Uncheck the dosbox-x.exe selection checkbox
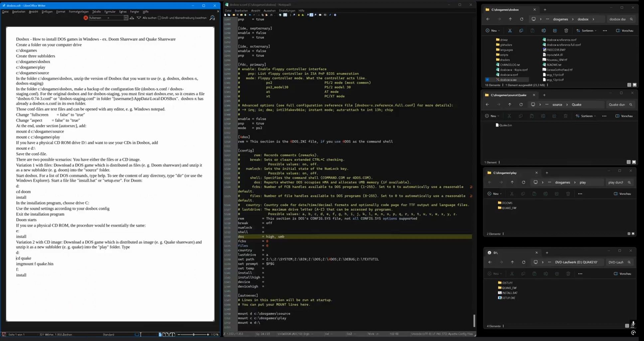 pos(487,80)
